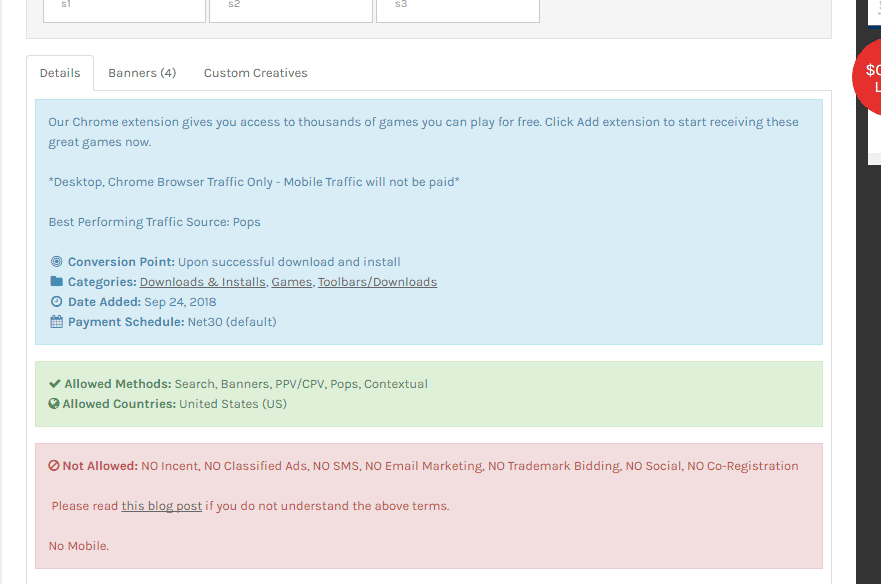Viewport: 881px width, 584px height.
Task: Click the Allowed Countries globe icon
Action: click(x=54, y=404)
